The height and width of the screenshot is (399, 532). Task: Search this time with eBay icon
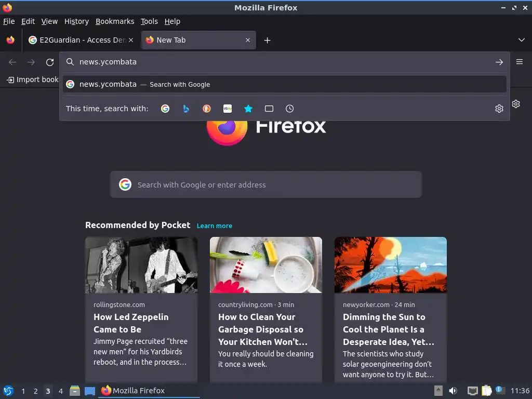pyautogui.click(x=228, y=109)
